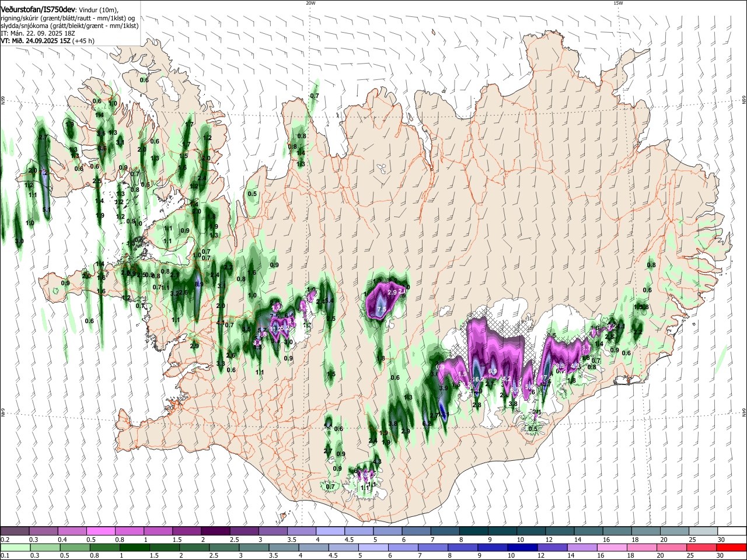This screenshot has height=560, width=747.
Task: Select the pale lavender 4 swatch in snow scale
Action: pyautogui.click(x=330, y=531)
